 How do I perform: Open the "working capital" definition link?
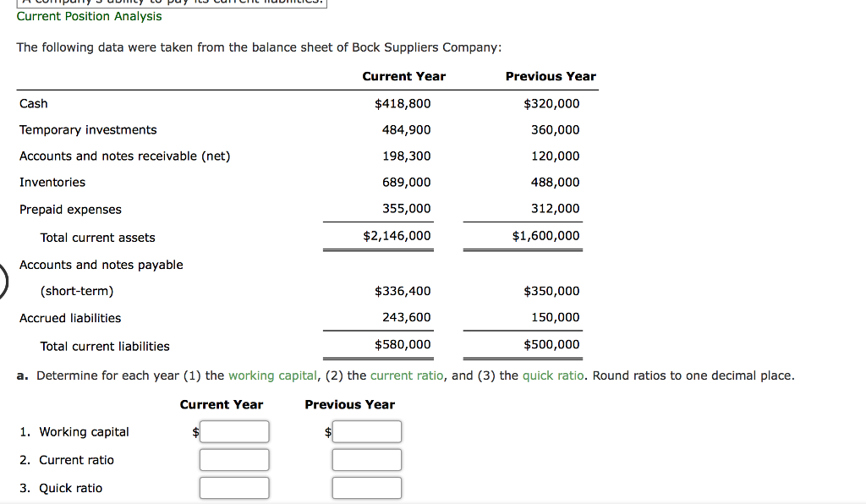click(x=272, y=375)
